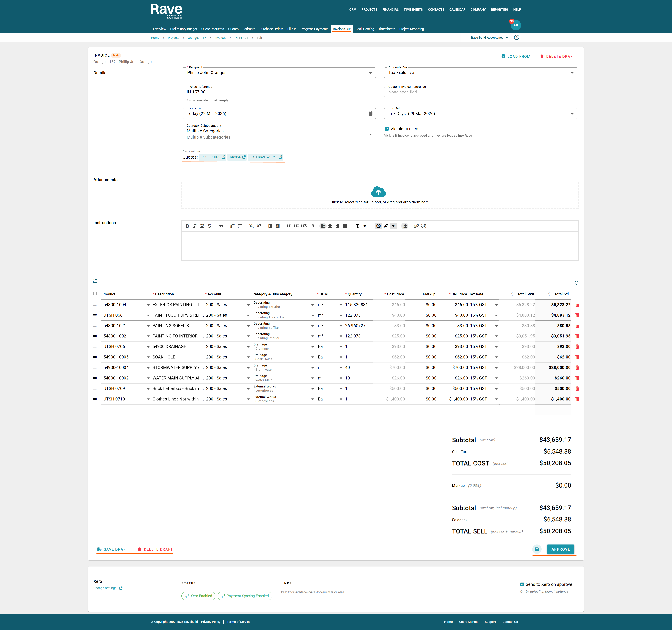Select all line items checkbox
This screenshot has height=631, width=672.
pos(95,294)
